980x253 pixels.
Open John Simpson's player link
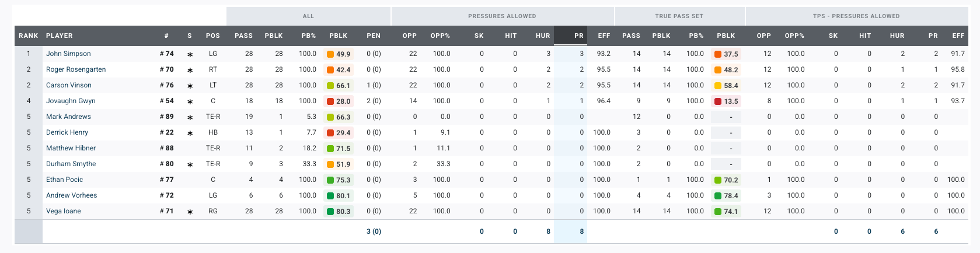pyautogui.click(x=68, y=54)
